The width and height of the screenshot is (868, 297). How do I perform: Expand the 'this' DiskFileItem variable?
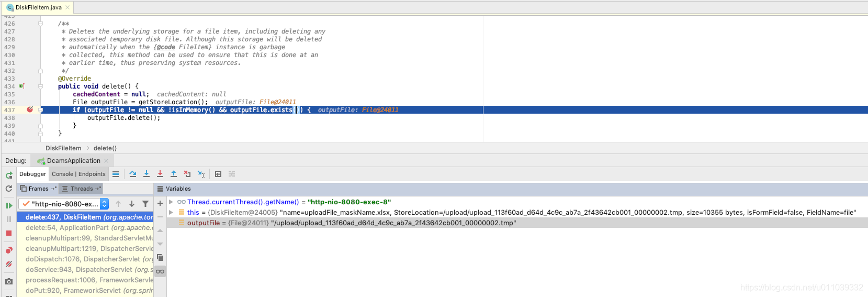[x=171, y=212]
